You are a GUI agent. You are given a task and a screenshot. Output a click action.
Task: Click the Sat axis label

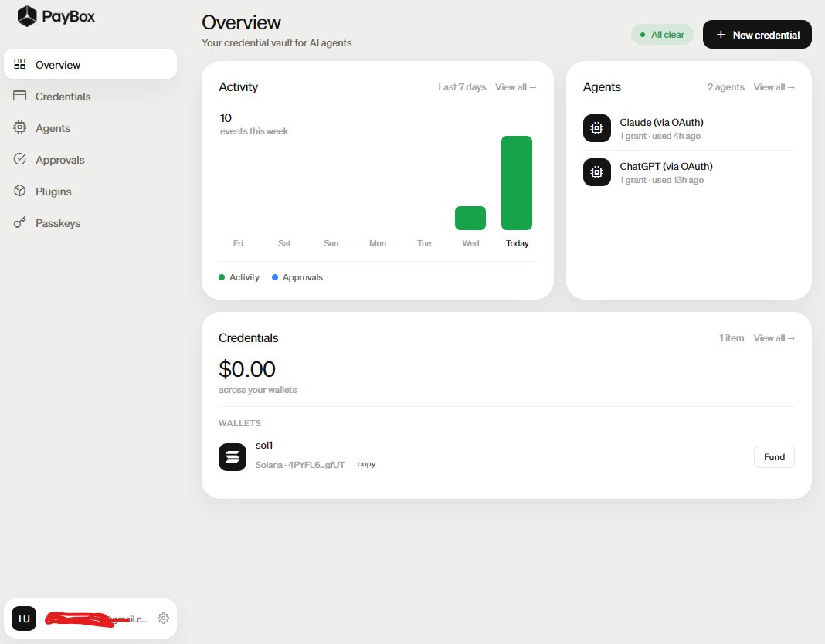pos(284,243)
